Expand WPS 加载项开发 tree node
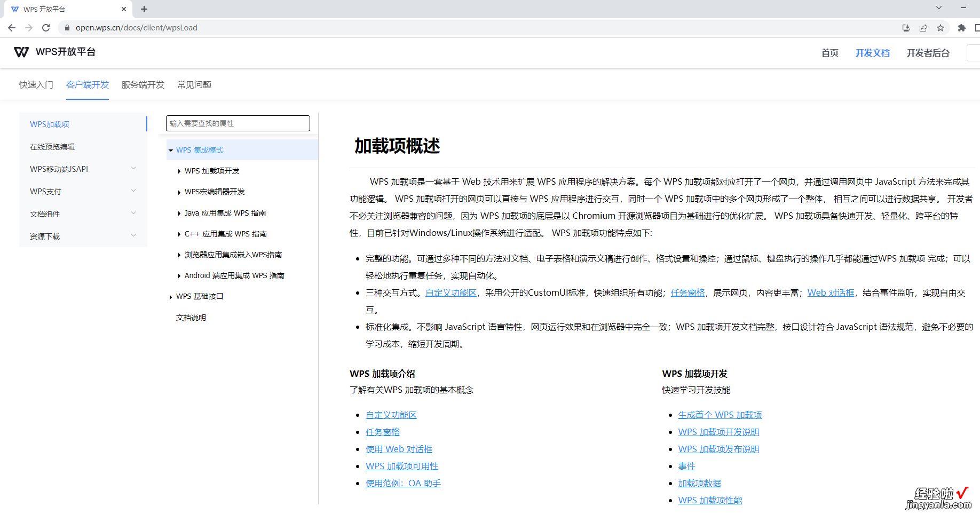Screen dimensions: 980x514 [179, 171]
